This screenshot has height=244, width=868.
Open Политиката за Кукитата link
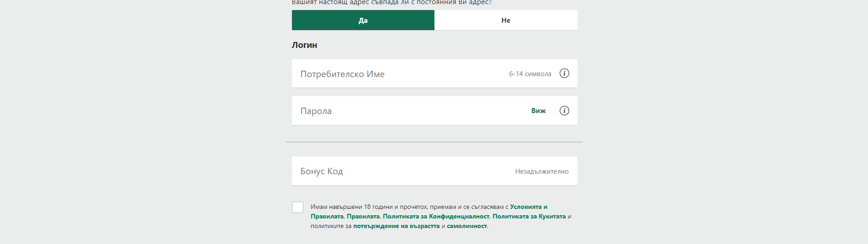point(529,217)
